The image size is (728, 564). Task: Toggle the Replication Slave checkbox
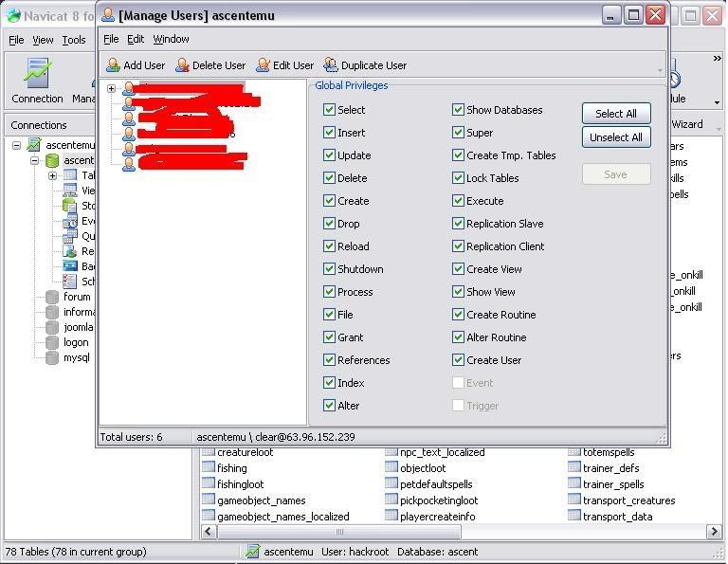(x=458, y=224)
